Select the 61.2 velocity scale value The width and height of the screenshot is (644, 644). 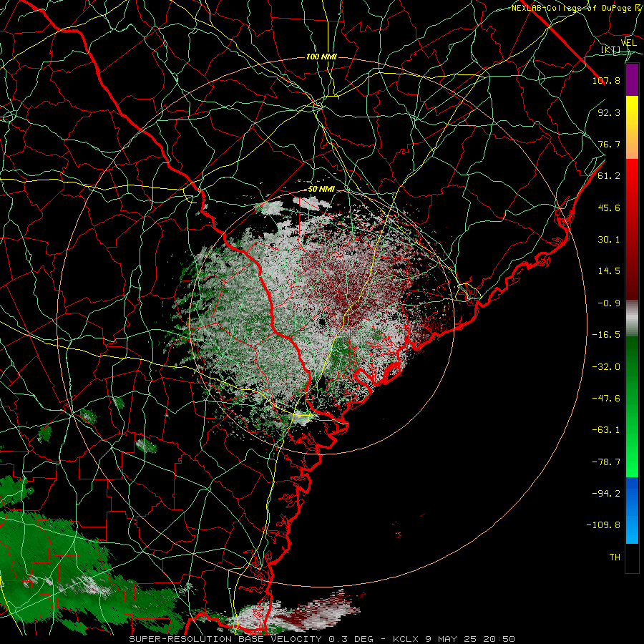click(x=609, y=176)
